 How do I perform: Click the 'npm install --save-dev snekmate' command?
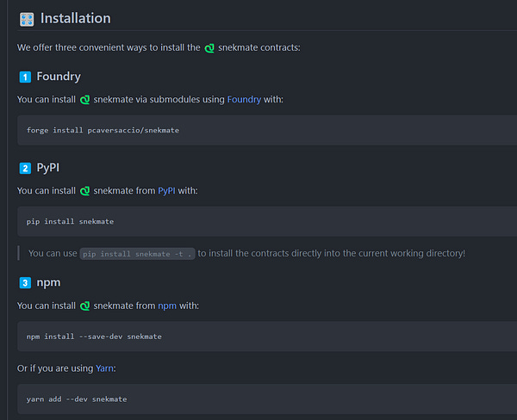tap(94, 337)
